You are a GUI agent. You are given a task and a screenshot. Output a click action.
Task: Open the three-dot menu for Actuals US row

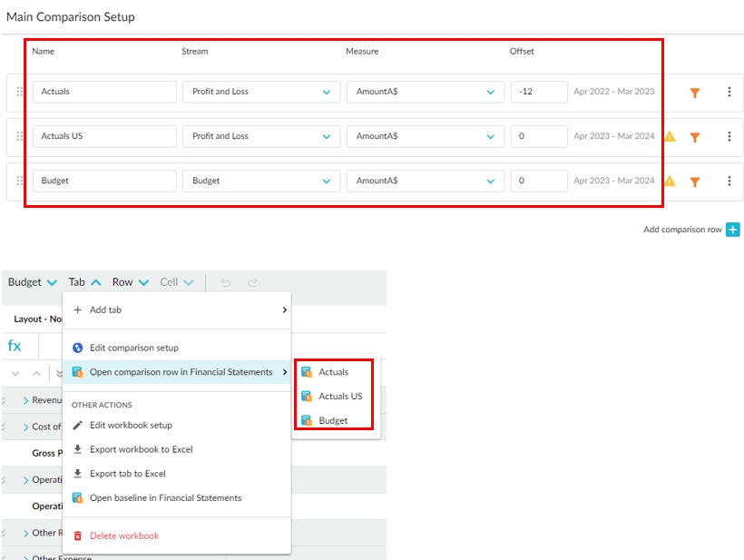(x=729, y=137)
